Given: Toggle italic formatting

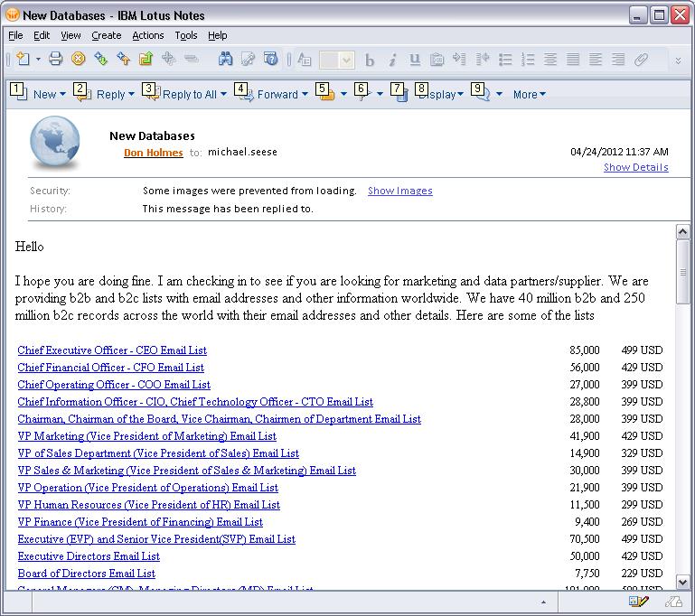Looking at the screenshot, I should click(392, 59).
